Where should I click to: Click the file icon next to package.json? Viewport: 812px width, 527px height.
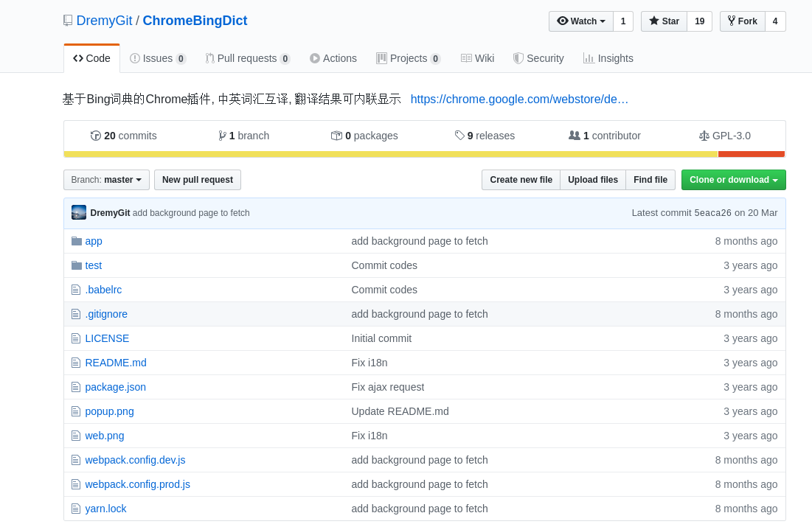[x=76, y=387]
